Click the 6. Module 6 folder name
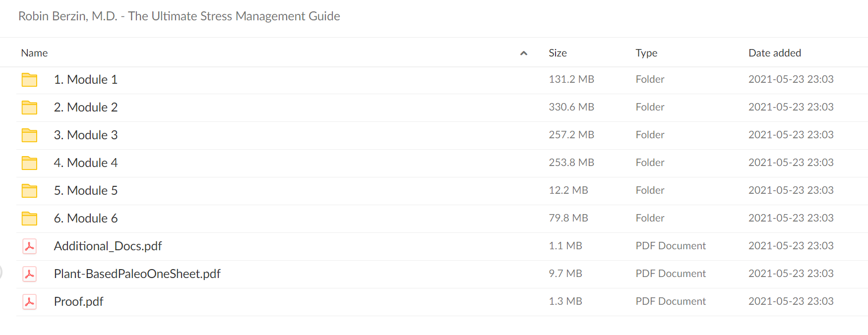This screenshot has height=335, width=868. [86, 218]
